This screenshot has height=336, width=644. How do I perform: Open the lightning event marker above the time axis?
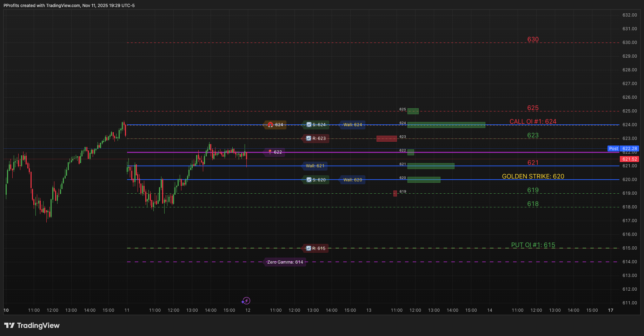(x=246, y=301)
